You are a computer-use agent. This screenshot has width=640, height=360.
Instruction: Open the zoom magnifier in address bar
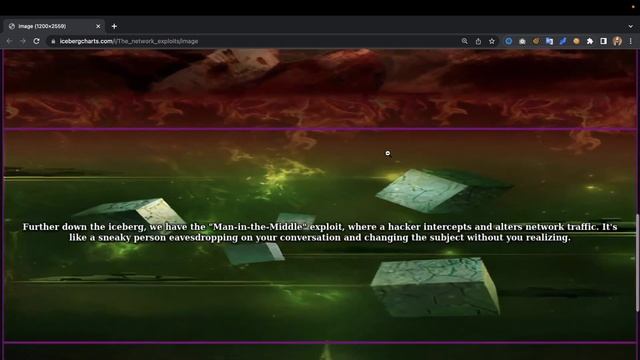coord(464,41)
